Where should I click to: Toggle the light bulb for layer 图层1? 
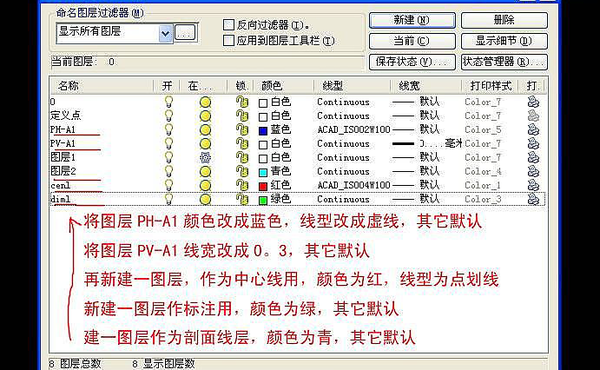168,158
